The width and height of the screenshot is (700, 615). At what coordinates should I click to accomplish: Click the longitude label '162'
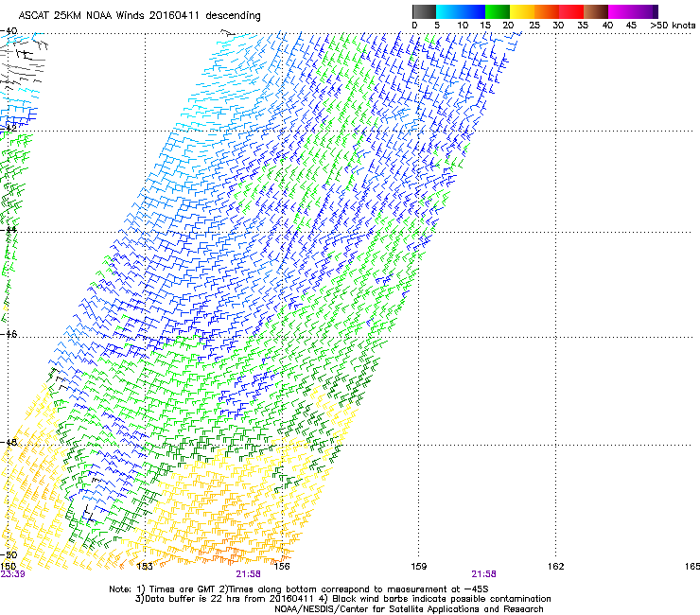click(555, 567)
